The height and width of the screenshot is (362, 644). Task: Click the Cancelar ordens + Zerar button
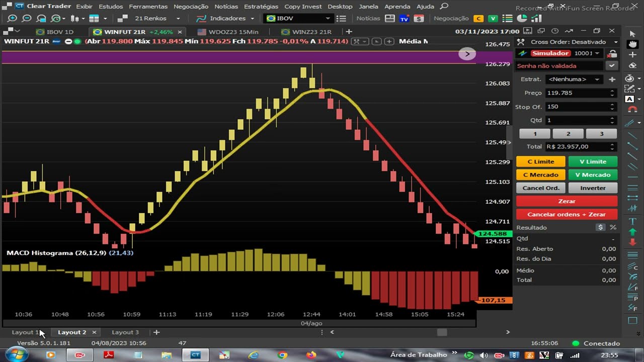[x=567, y=214]
